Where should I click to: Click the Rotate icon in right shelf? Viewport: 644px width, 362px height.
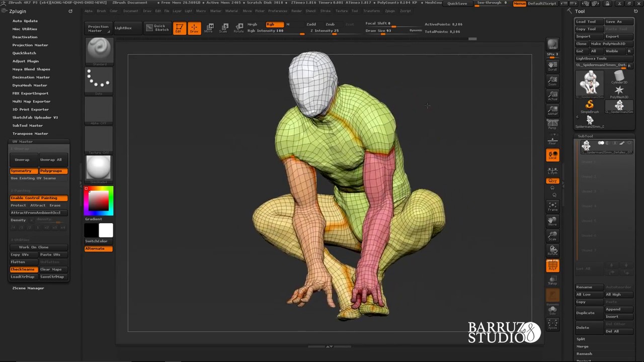(552, 250)
